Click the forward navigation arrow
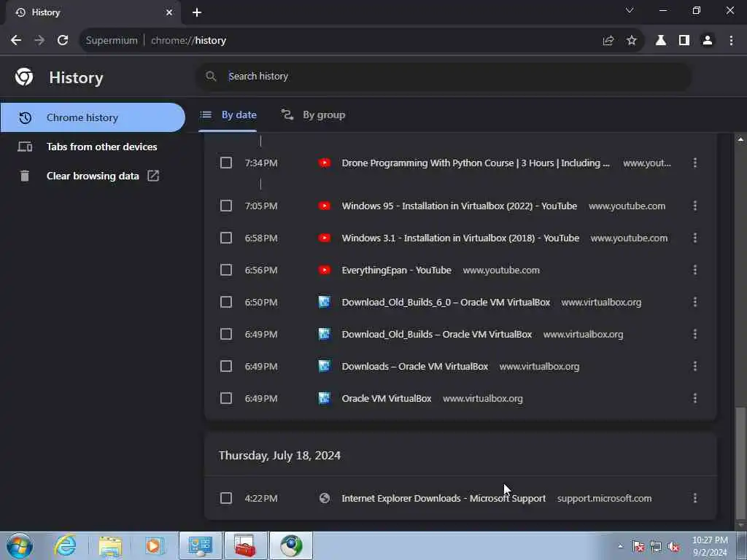This screenshot has width=747, height=560. pyautogui.click(x=39, y=41)
